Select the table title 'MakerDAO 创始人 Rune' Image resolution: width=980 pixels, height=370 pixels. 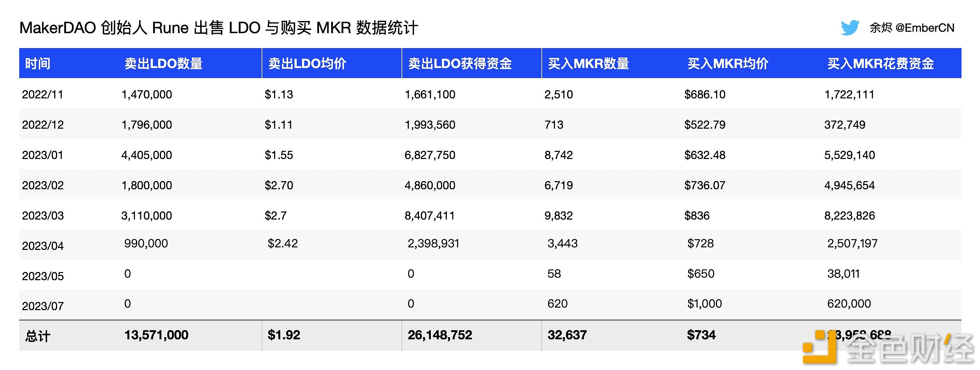click(104, 28)
